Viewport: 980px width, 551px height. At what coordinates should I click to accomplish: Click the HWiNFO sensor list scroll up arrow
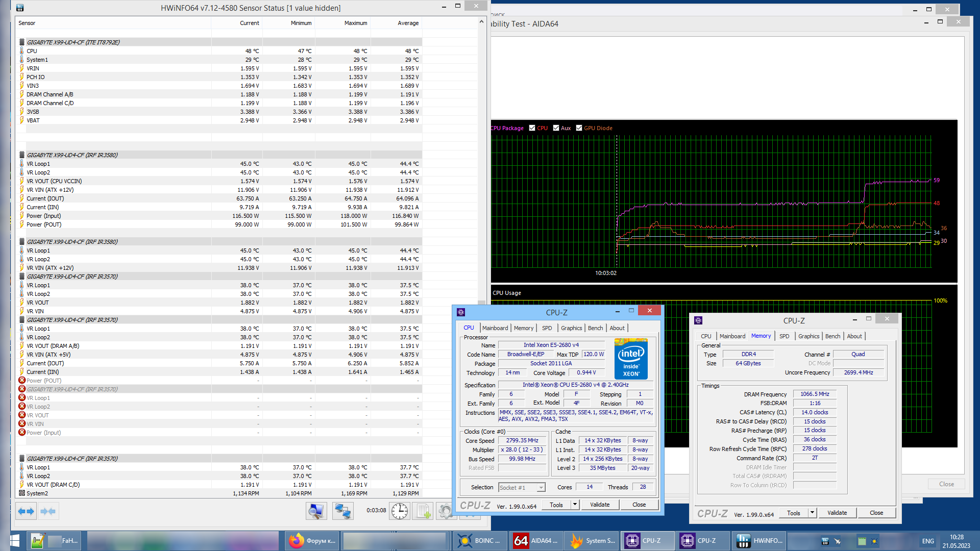pyautogui.click(x=481, y=22)
